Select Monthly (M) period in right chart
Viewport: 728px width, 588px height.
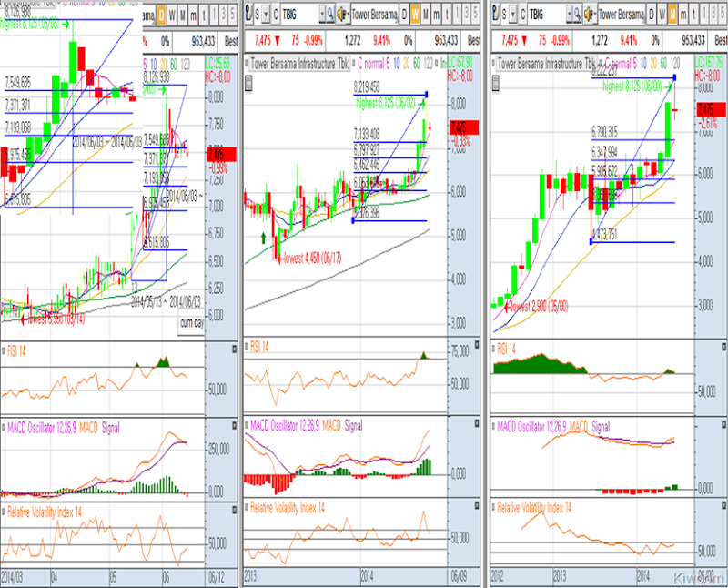pyautogui.click(x=672, y=15)
